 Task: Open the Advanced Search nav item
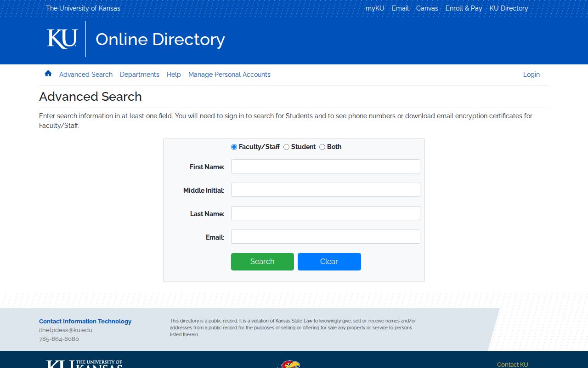[x=86, y=75]
